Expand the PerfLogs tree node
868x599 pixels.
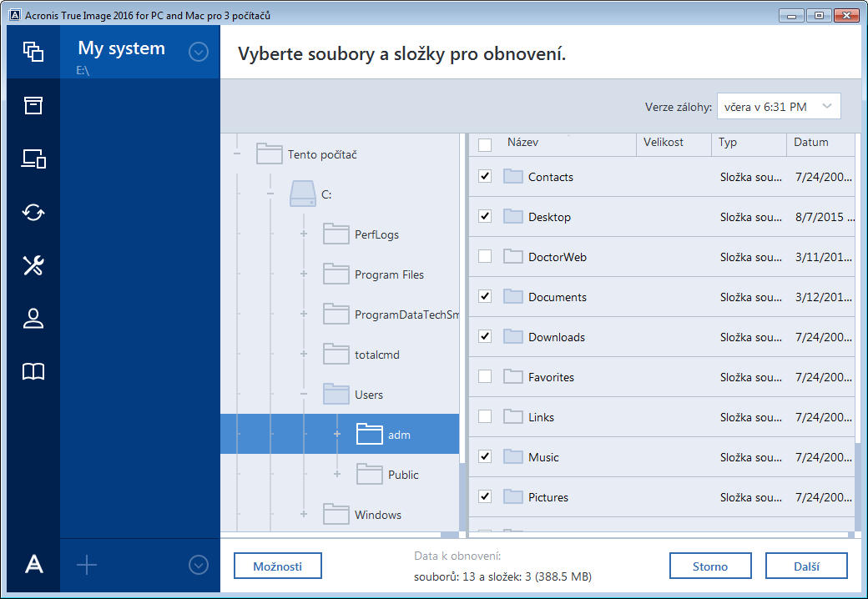pos(303,234)
